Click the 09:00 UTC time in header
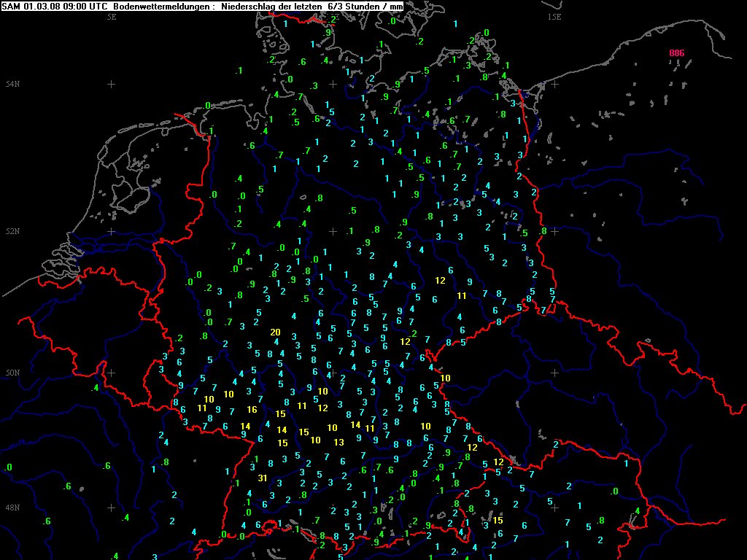The height and width of the screenshot is (560, 747). pos(85,6)
